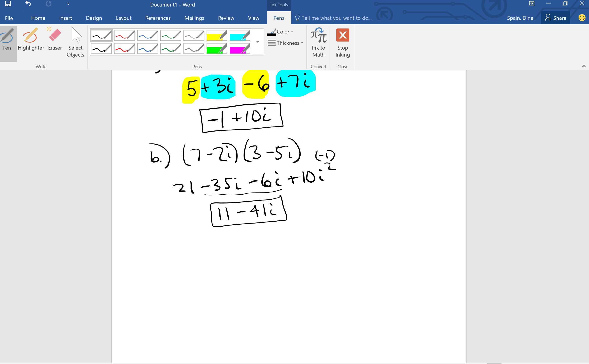Open the Color dropdown
The height and width of the screenshot is (364, 589).
(283, 32)
